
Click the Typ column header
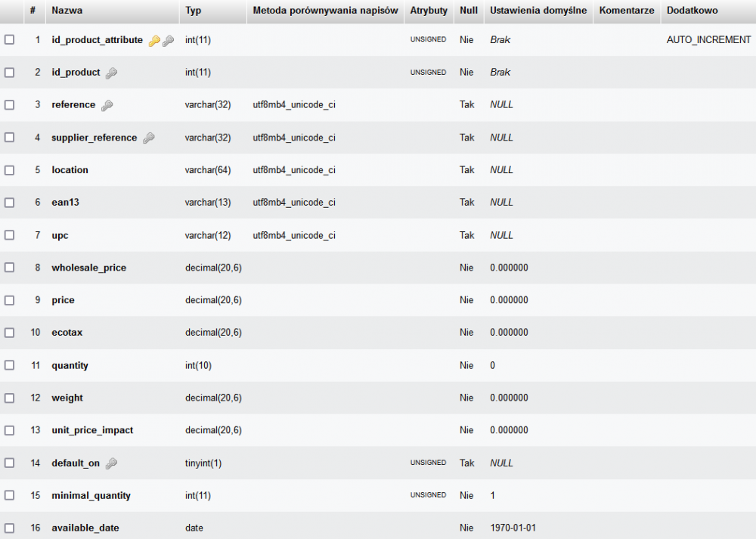pyautogui.click(x=194, y=11)
